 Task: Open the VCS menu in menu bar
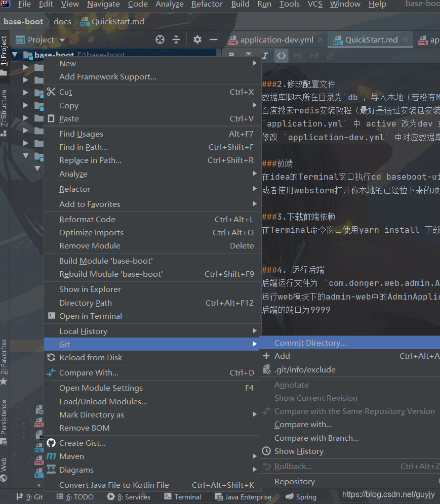pyautogui.click(x=315, y=5)
